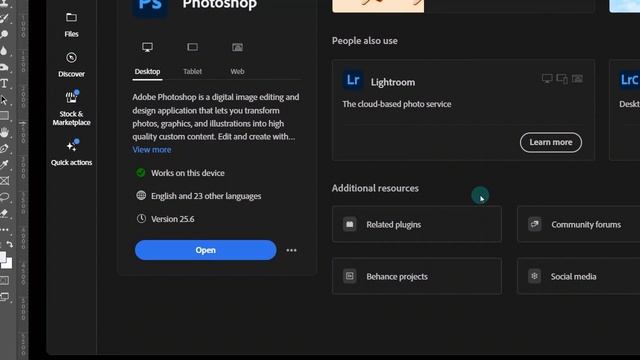Select the Lasso tool
This screenshot has width=640, height=360.
click(4, 197)
